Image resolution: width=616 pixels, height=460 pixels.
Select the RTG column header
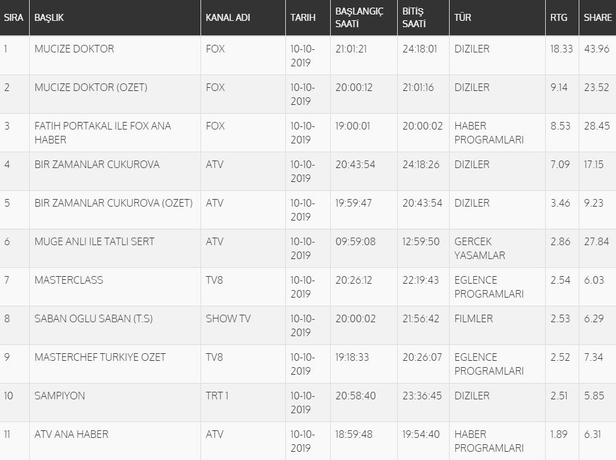point(558,19)
